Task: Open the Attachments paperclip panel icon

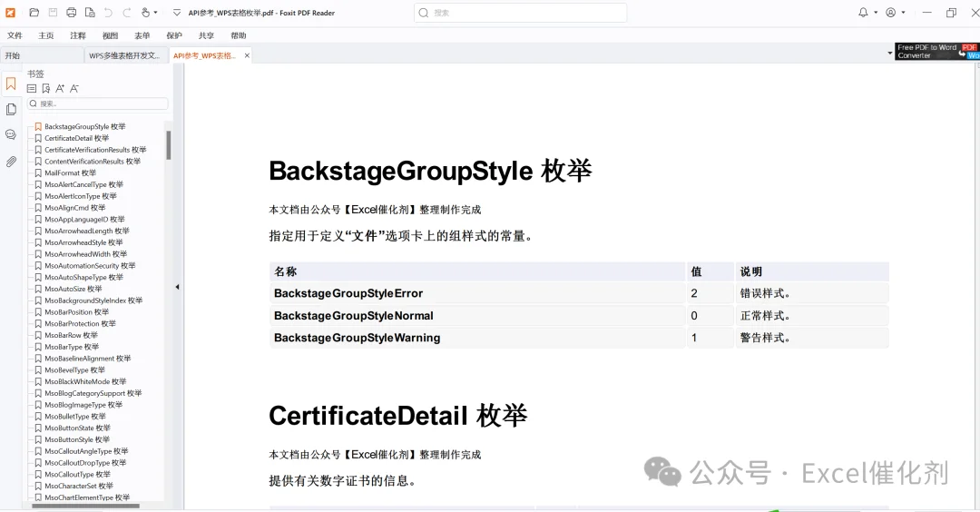Action: pyautogui.click(x=11, y=162)
